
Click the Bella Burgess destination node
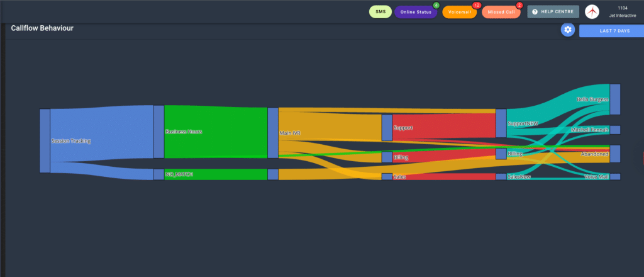tap(614, 99)
